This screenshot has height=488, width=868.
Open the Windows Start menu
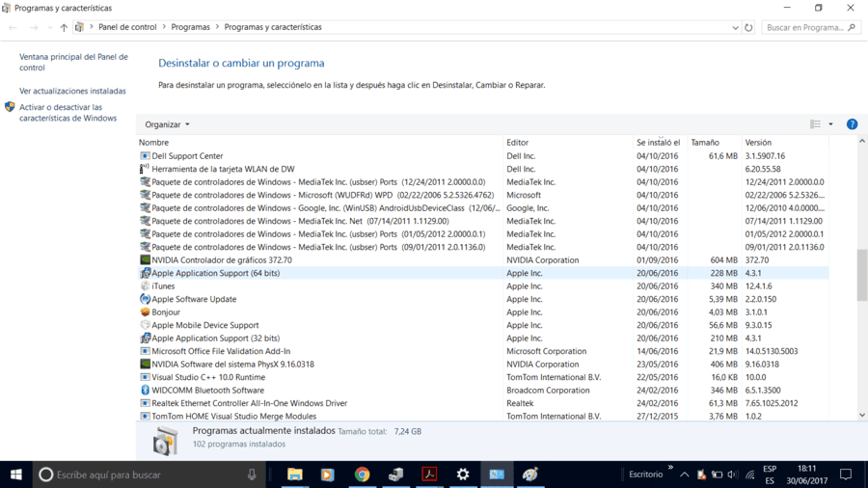point(16,474)
